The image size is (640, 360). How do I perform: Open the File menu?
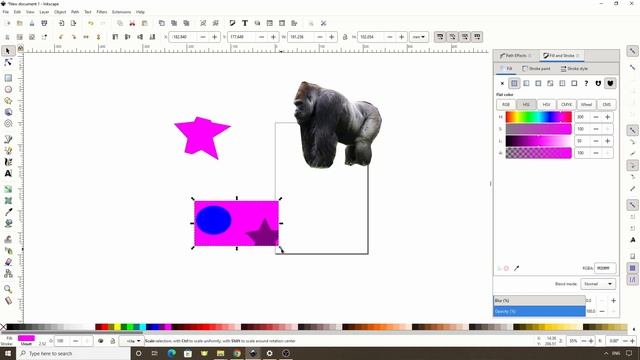point(5,12)
